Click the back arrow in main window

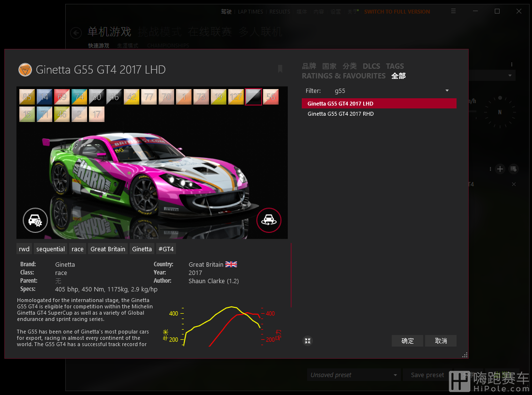click(x=76, y=33)
